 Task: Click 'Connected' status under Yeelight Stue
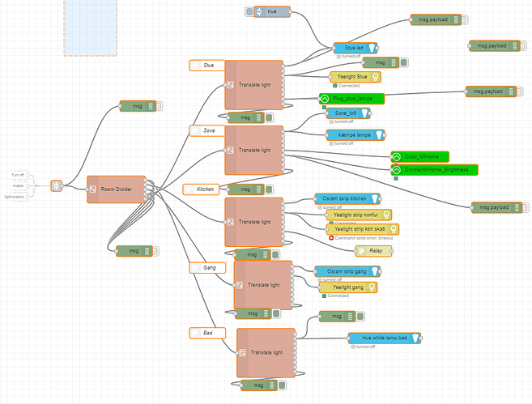click(x=349, y=86)
